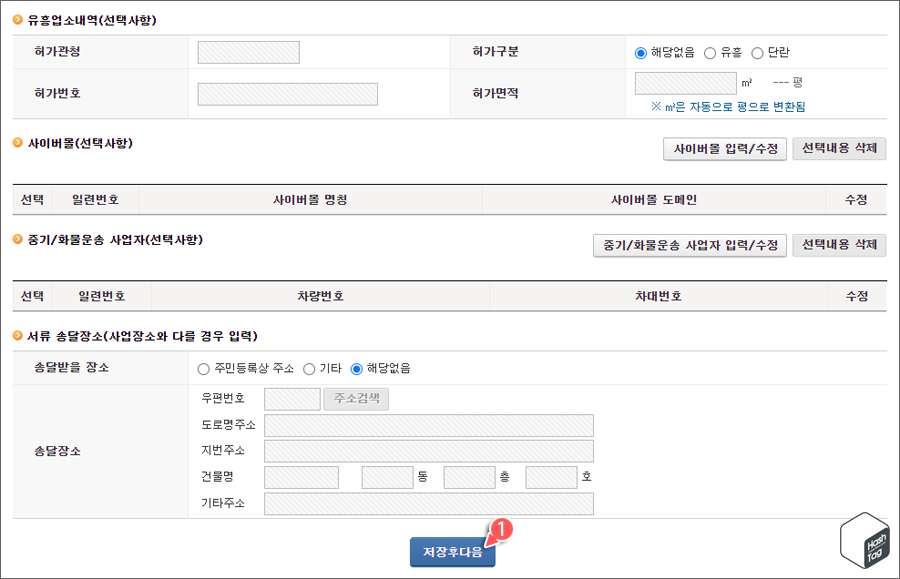The height and width of the screenshot is (579, 900).
Task: Select 해당없음 for the delivery place
Action: (x=356, y=368)
